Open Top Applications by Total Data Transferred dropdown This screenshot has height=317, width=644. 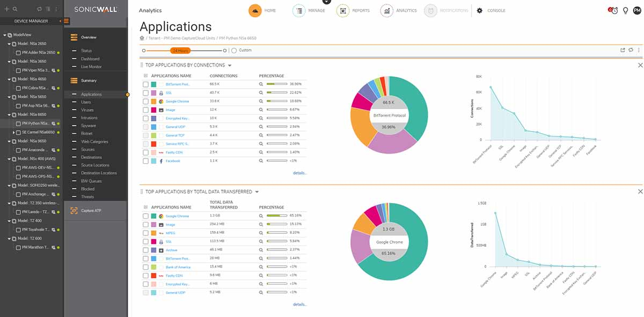(257, 192)
